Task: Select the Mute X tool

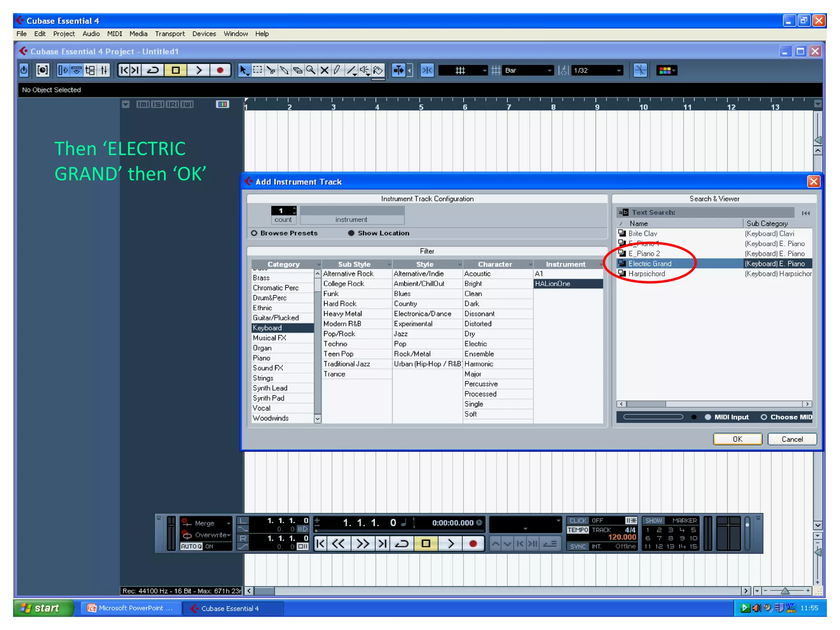Action: click(324, 71)
